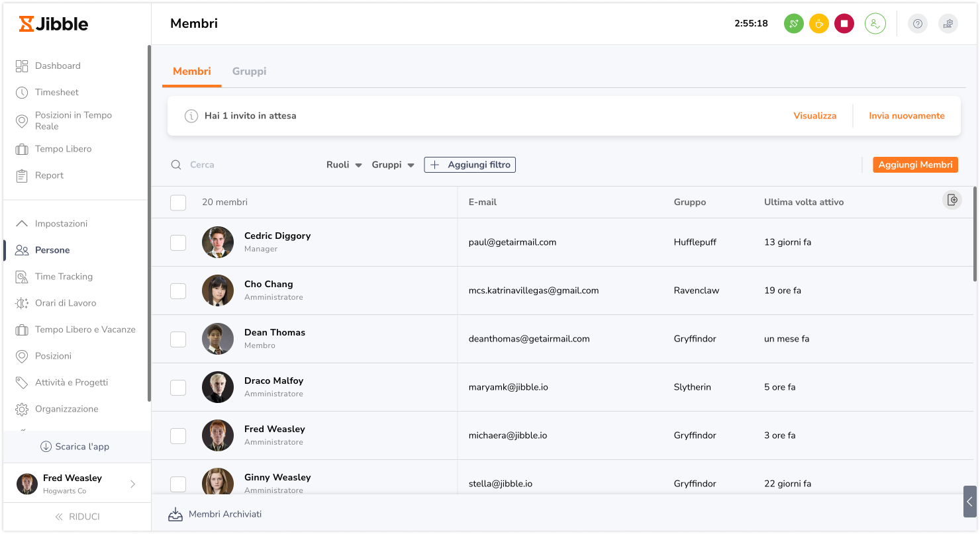Check Dean Thomas's row checkbox

[x=178, y=339]
